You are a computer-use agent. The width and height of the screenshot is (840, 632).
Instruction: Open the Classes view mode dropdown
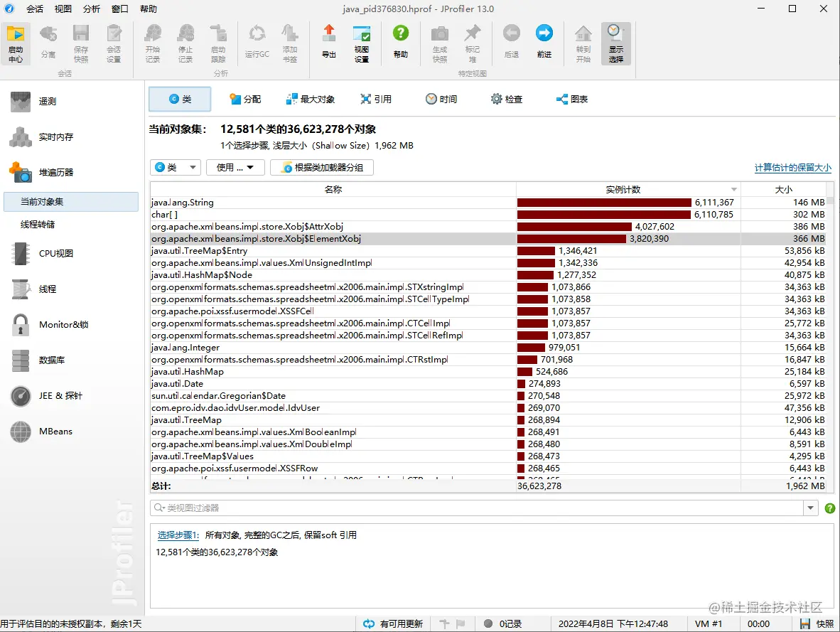tap(175, 167)
